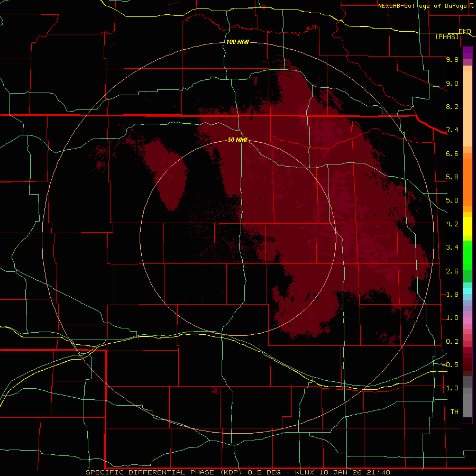Click the Specific Differential Phase (KDP) caption
The width and height of the screenshot is (476, 476).
[x=165, y=472]
